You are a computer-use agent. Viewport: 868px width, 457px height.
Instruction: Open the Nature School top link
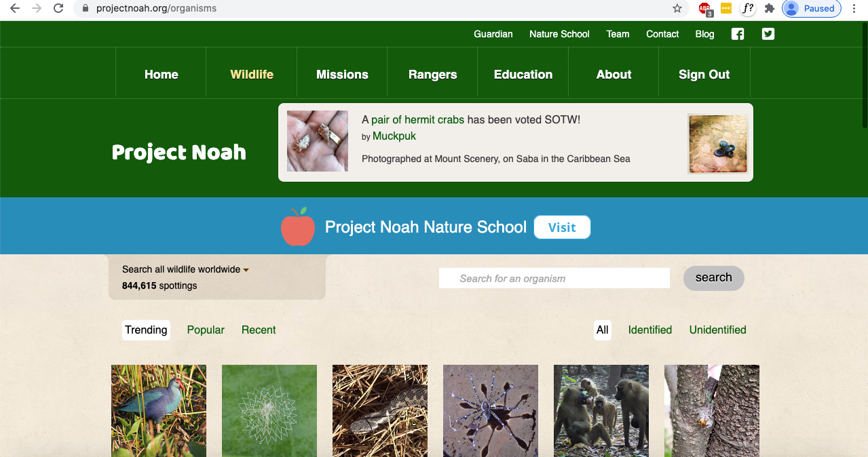click(x=559, y=34)
